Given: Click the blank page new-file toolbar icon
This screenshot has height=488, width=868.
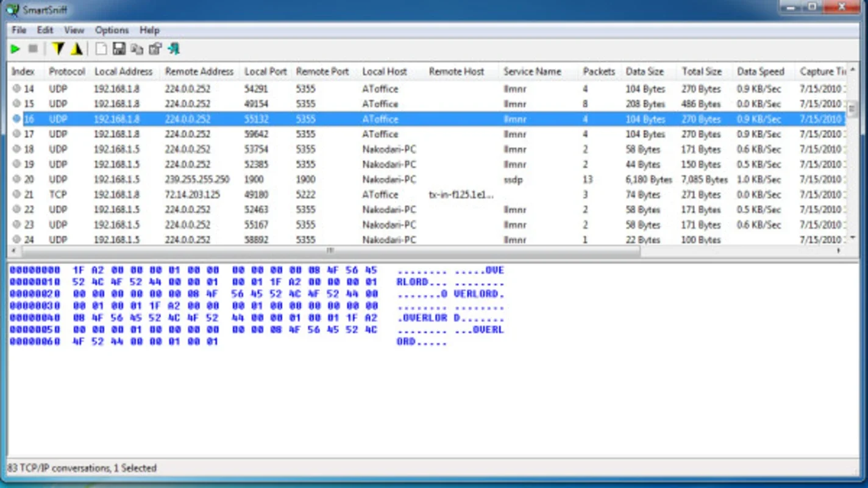Looking at the screenshot, I should point(101,49).
